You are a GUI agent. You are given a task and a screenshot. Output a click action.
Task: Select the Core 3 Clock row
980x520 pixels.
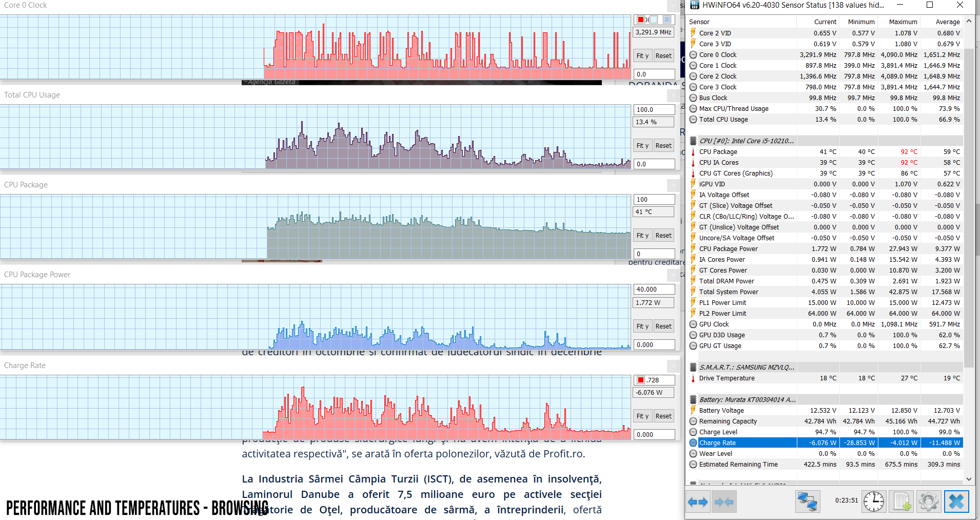click(825, 87)
